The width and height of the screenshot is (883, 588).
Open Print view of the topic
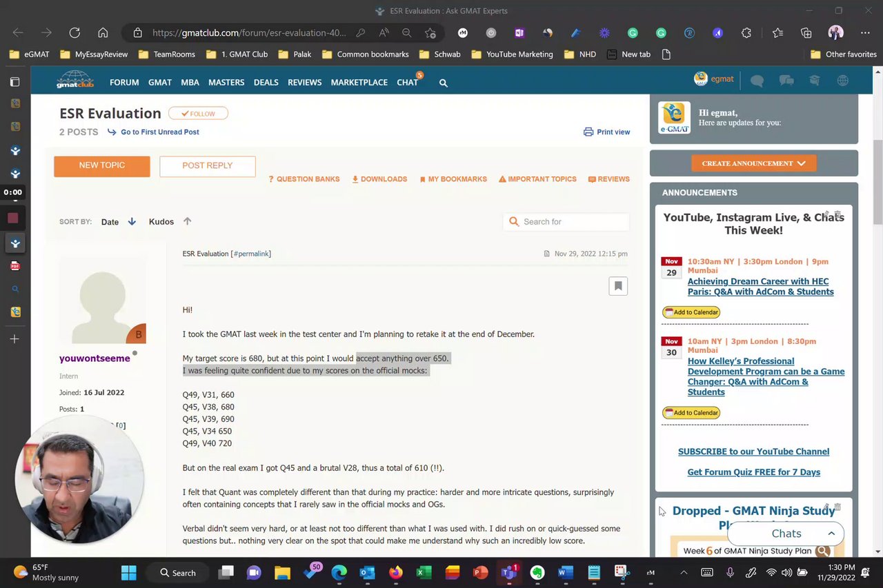click(606, 132)
